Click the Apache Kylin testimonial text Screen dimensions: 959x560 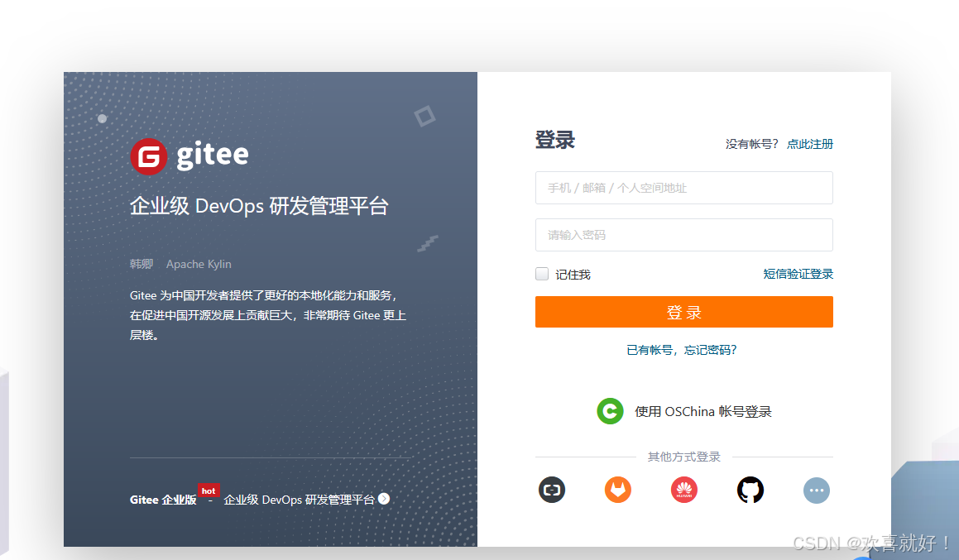point(199,264)
